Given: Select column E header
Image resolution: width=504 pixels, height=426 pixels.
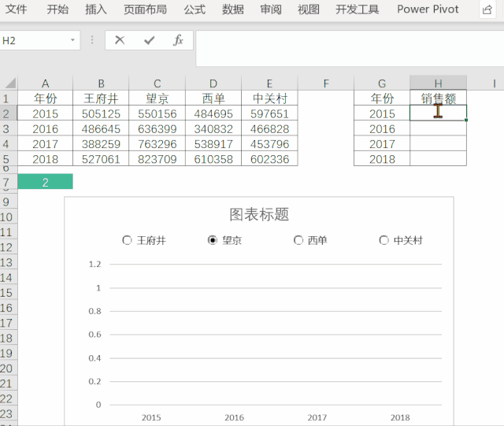Looking at the screenshot, I should (269, 83).
